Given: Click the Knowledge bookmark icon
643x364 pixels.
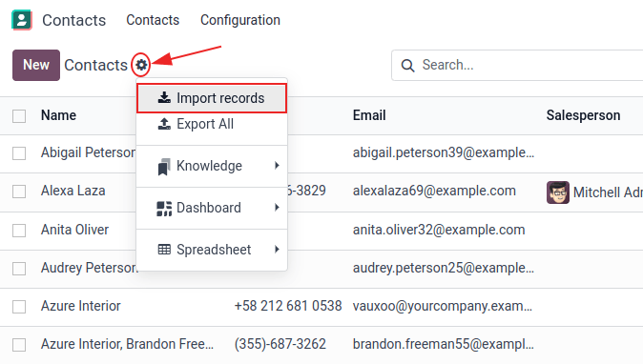Looking at the screenshot, I should 164,167.
